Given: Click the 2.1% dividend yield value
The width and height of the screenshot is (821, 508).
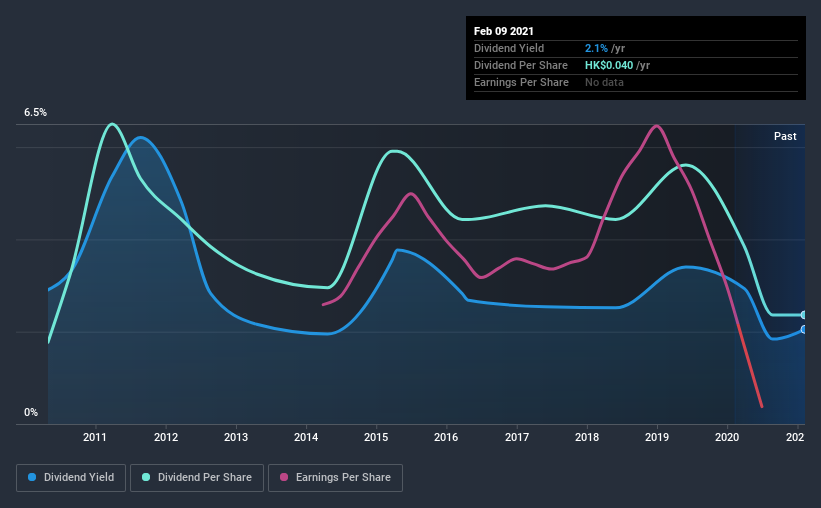Looking at the screenshot, I should pos(596,48).
